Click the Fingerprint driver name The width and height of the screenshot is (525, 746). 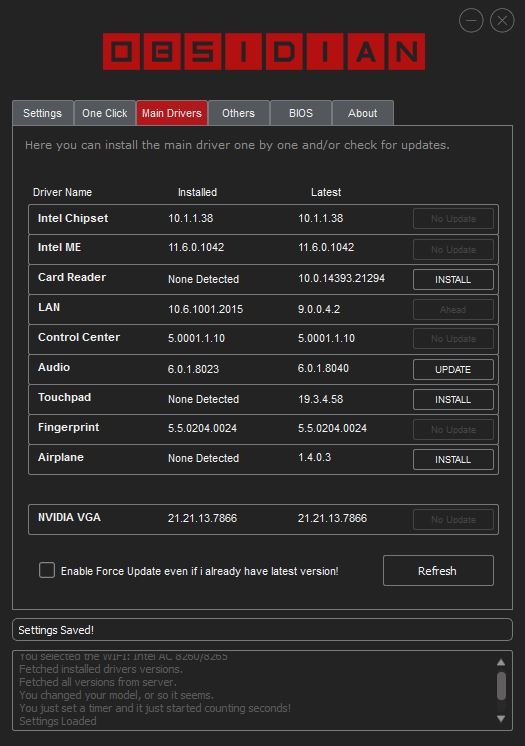pyautogui.click(x=69, y=427)
